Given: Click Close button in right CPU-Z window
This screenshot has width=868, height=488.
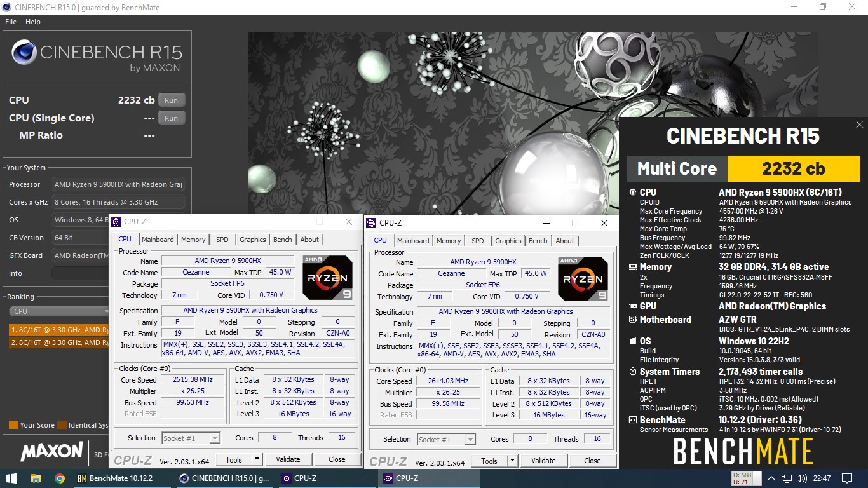Looking at the screenshot, I should click(x=592, y=461).
